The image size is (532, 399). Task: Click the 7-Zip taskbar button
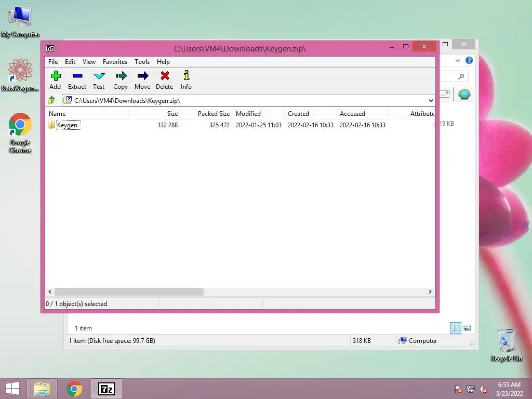click(107, 389)
